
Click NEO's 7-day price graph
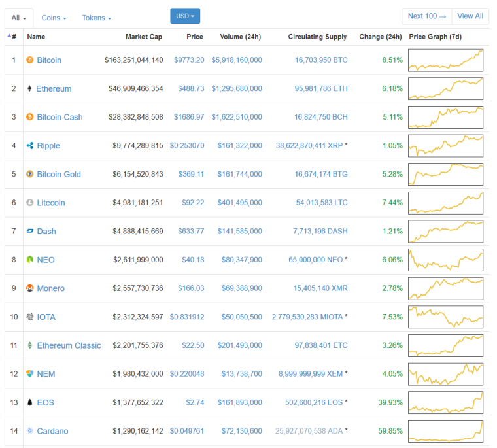(445, 260)
